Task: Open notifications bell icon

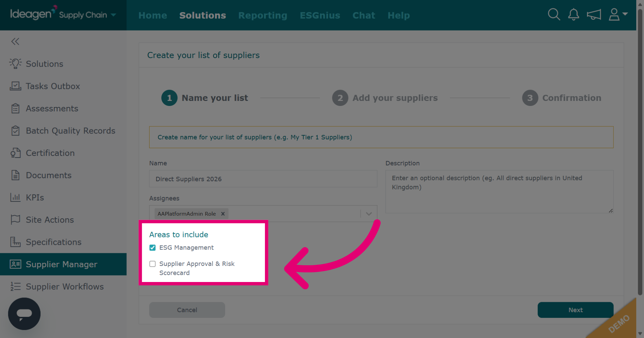Action: pos(574,14)
